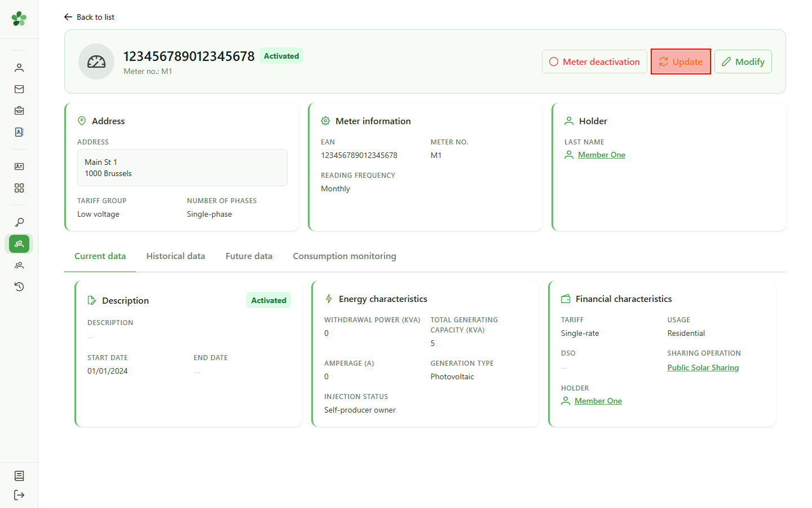Click the start date '01/01/2024'
812x508 pixels.
[108, 371]
